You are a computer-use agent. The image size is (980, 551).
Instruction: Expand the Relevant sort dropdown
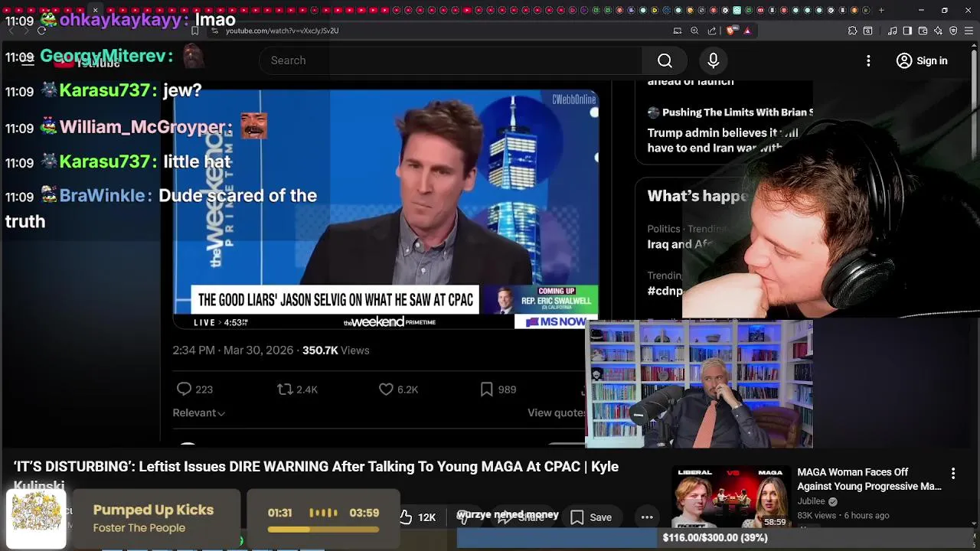198,412
